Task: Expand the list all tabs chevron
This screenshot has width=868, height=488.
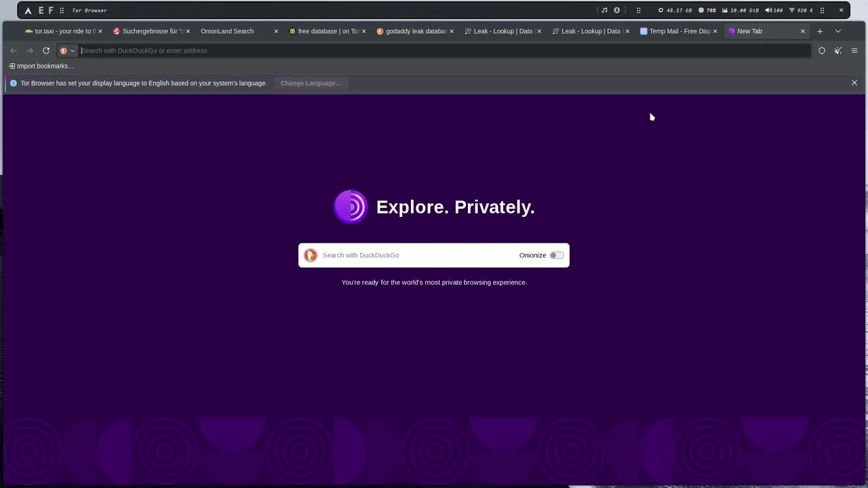Action: [837, 31]
